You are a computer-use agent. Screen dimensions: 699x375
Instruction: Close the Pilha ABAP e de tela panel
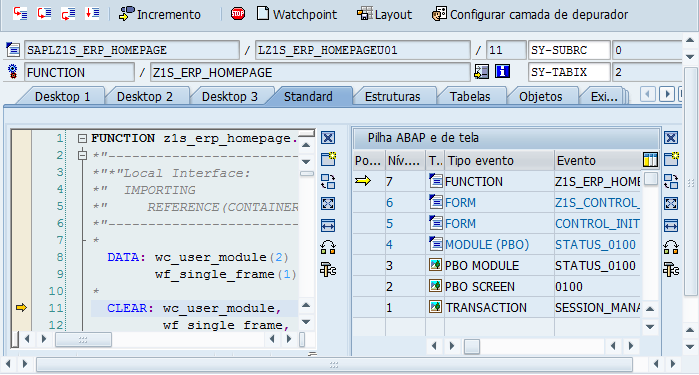tap(671, 137)
